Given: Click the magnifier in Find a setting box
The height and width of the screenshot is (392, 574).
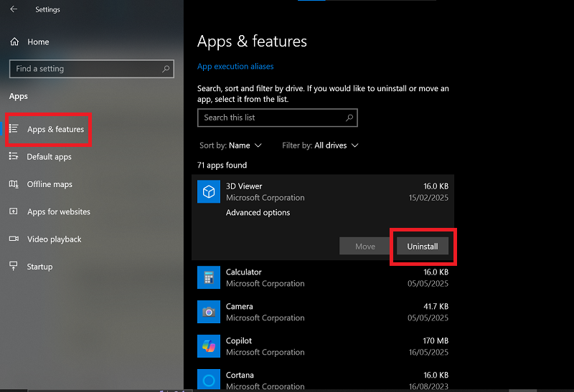Looking at the screenshot, I should point(166,69).
